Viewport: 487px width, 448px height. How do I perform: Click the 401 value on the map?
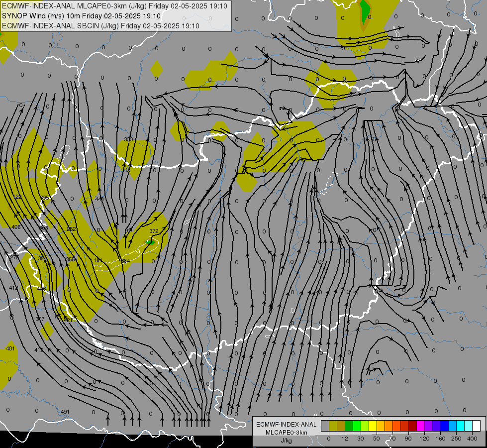[10, 348]
